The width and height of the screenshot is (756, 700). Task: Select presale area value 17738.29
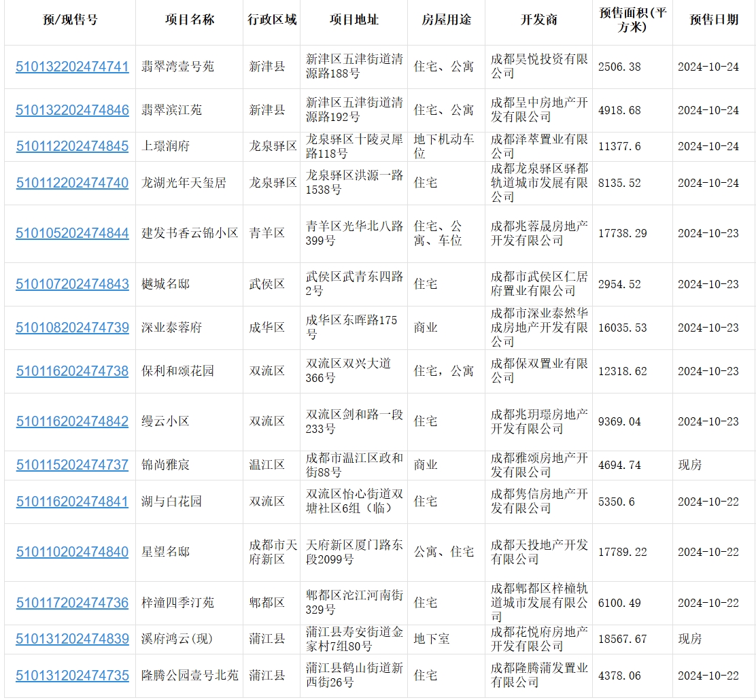point(623,233)
